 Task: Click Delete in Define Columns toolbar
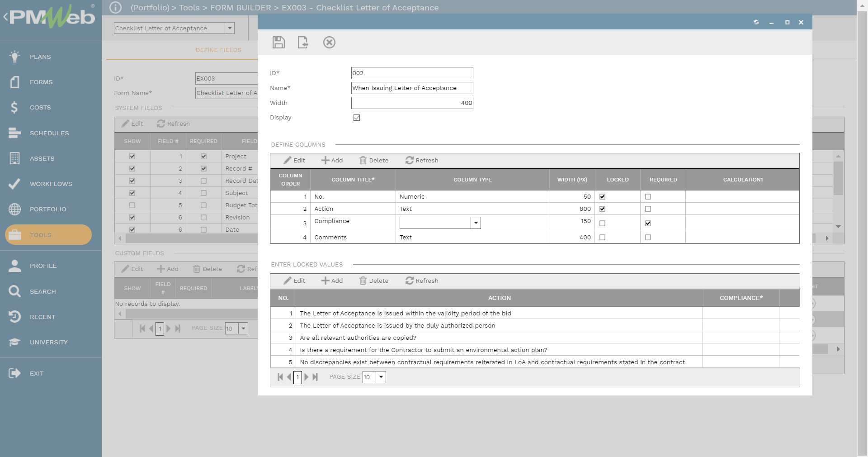tap(374, 160)
